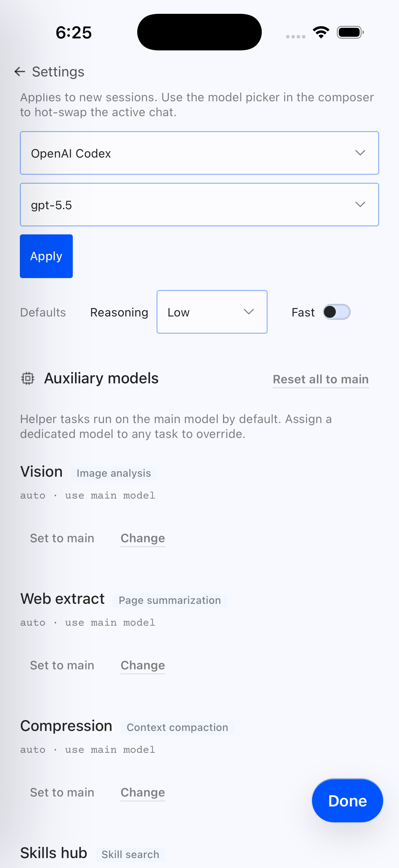The width and height of the screenshot is (399, 868).
Task: Tap the blue Done button
Action: point(347,800)
